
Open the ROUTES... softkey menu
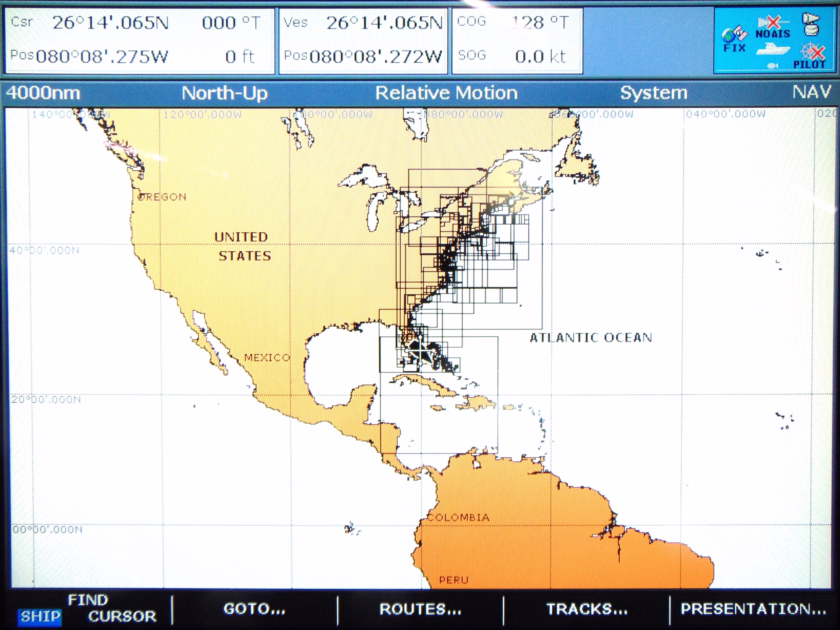(x=420, y=609)
